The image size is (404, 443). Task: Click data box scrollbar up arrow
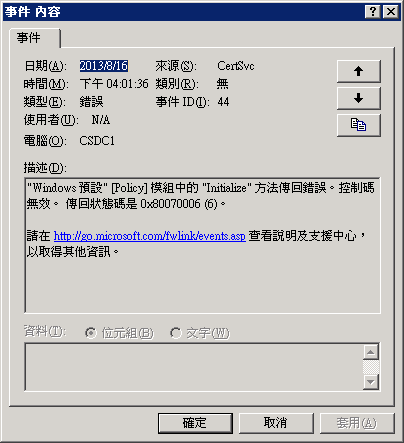tap(371, 352)
